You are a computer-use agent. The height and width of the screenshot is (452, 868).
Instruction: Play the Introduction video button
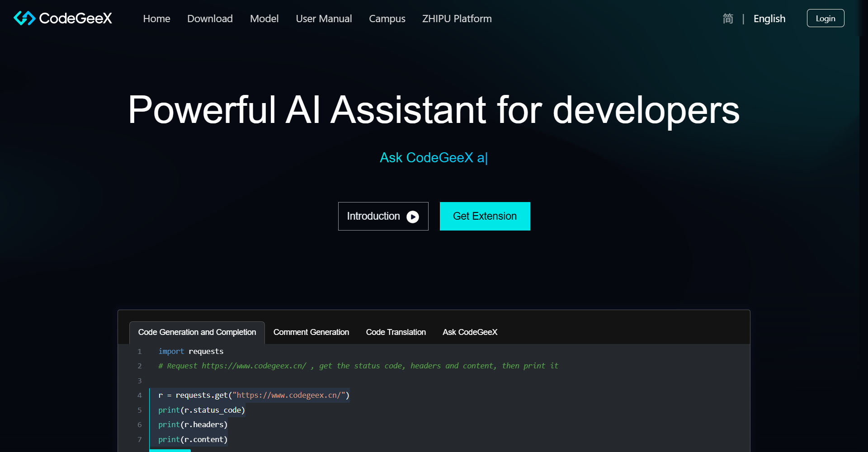tap(383, 216)
